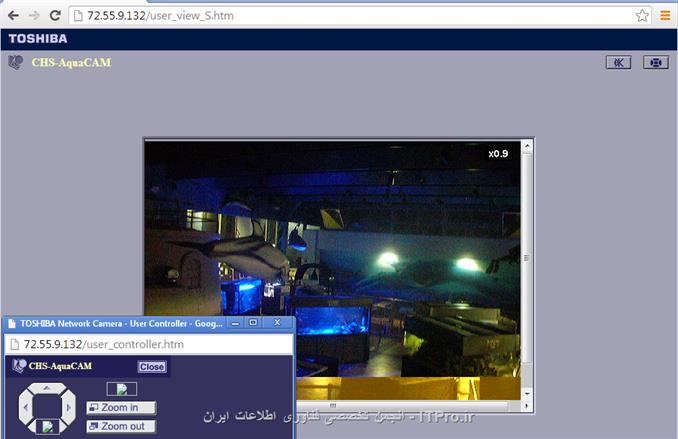
Task: Click the User Controller popup address bar
Action: tap(150, 344)
